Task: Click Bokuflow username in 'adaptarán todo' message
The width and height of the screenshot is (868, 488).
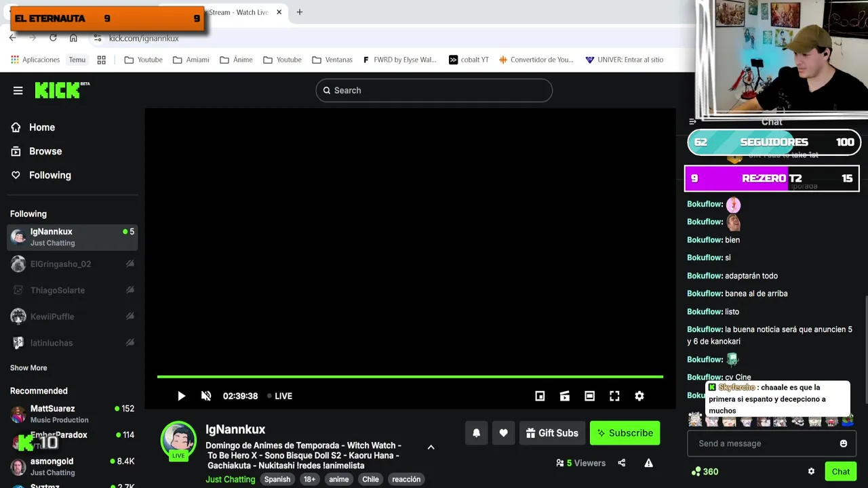Action: click(x=705, y=276)
